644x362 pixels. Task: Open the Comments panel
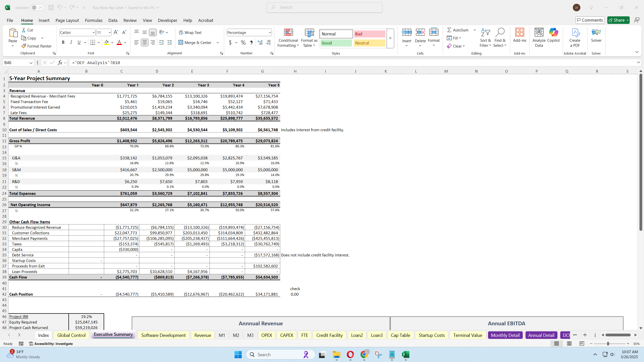[590, 20]
